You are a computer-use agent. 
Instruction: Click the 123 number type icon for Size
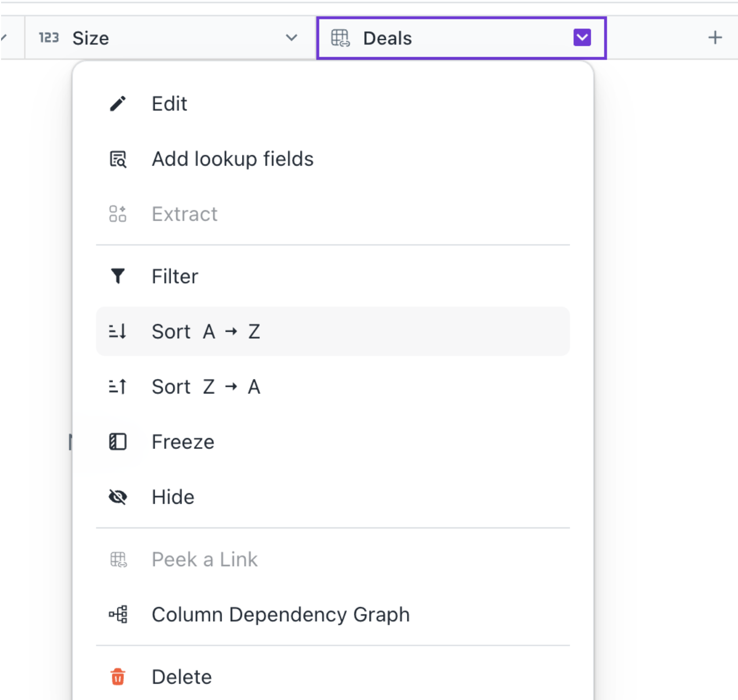[x=48, y=38]
